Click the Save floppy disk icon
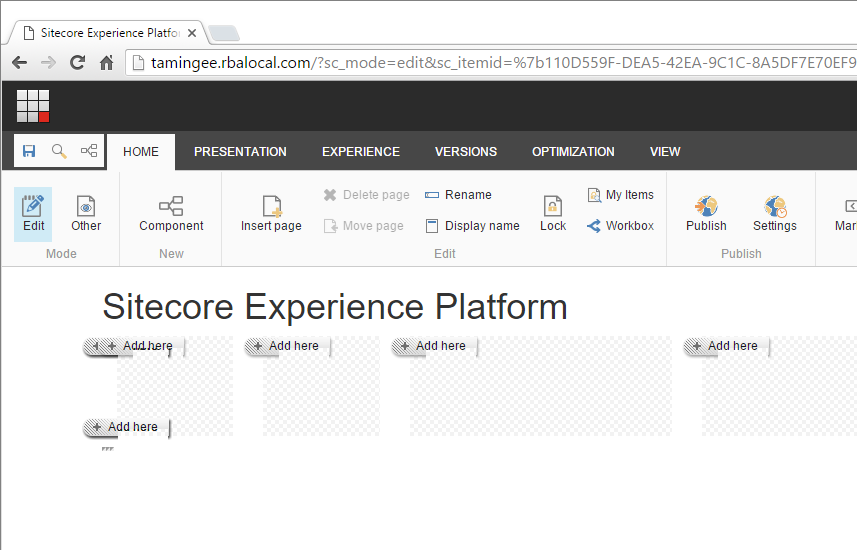Image resolution: width=857 pixels, height=550 pixels. [29, 151]
